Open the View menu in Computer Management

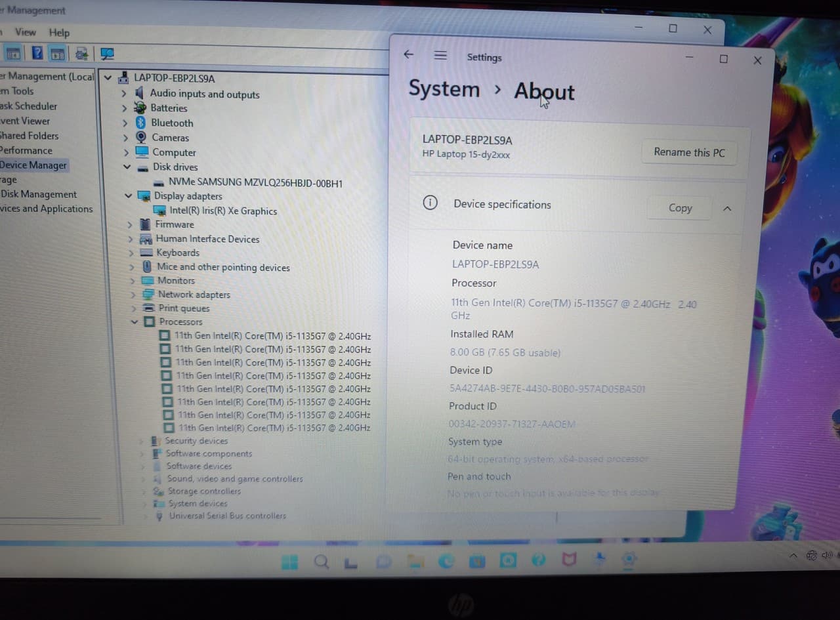[26, 32]
